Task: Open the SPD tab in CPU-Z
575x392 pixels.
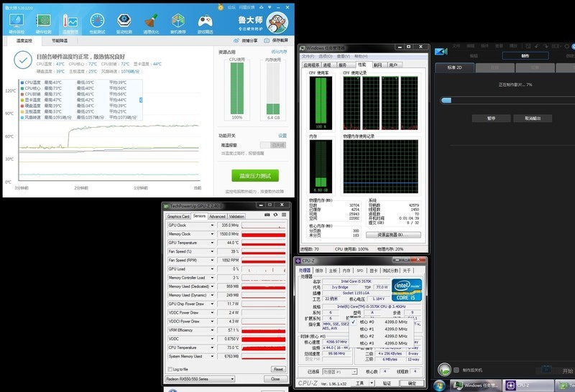Action: click(x=360, y=271)
